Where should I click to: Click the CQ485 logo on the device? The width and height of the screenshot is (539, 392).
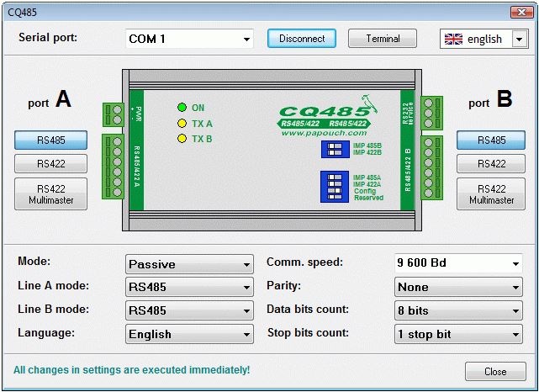click(326, 111)
